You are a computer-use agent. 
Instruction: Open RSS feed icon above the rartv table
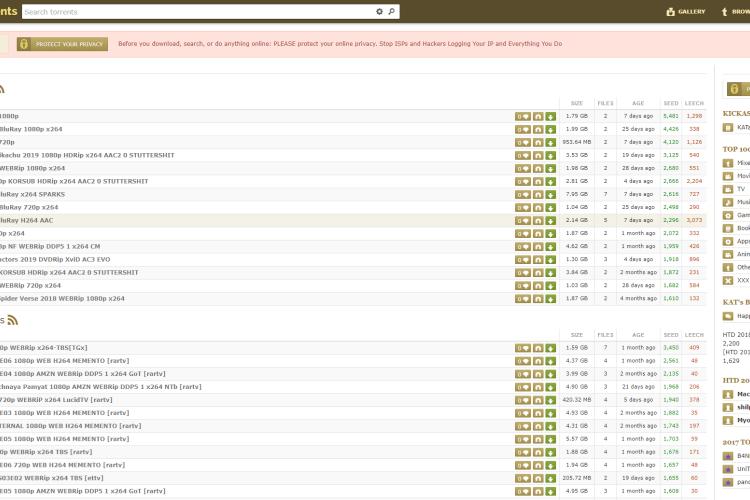pos(13,320)
